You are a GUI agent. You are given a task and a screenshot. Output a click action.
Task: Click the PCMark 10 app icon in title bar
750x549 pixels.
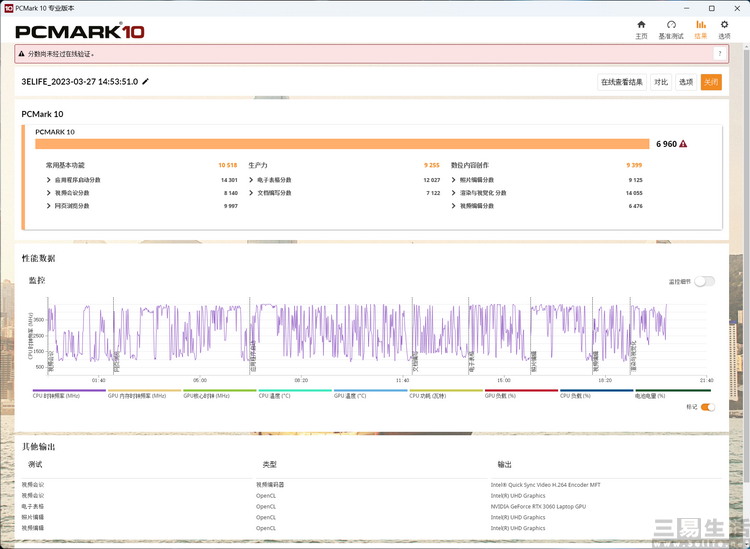tap(9, 8)
